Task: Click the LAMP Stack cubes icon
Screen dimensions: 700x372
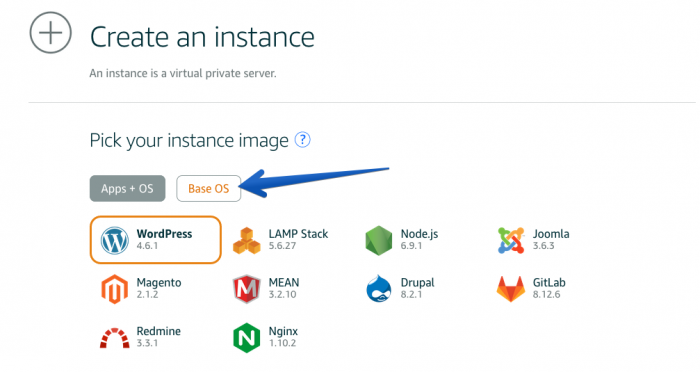Action: point(246,240)
